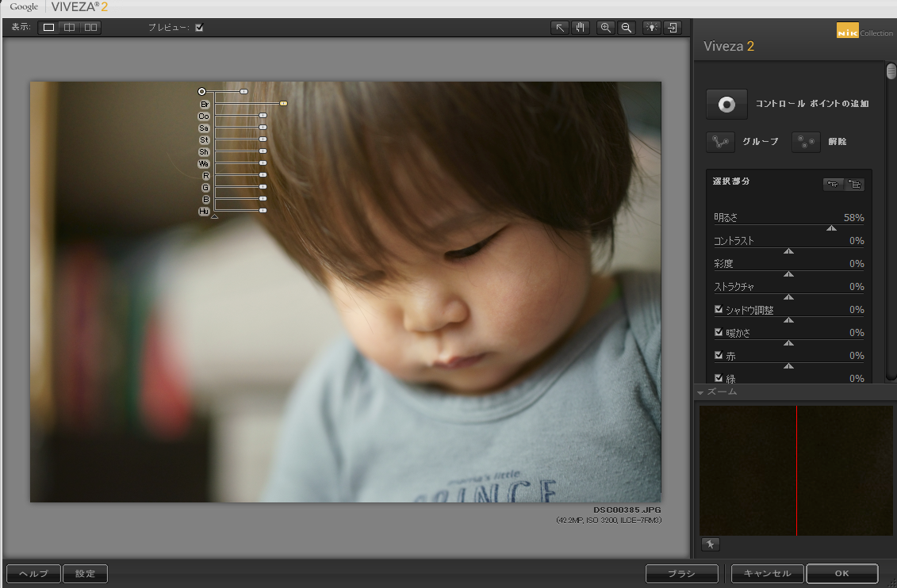This screenshot has height=588, width=897.
Task: Collapse the ズーム loupe panel
Action: 700,392
